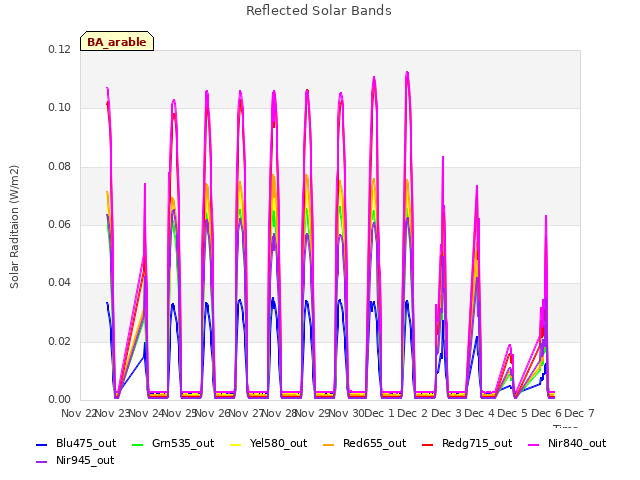Click the 0.08 y-axis tick label
The image size is (640, 480).
[60, 167]
